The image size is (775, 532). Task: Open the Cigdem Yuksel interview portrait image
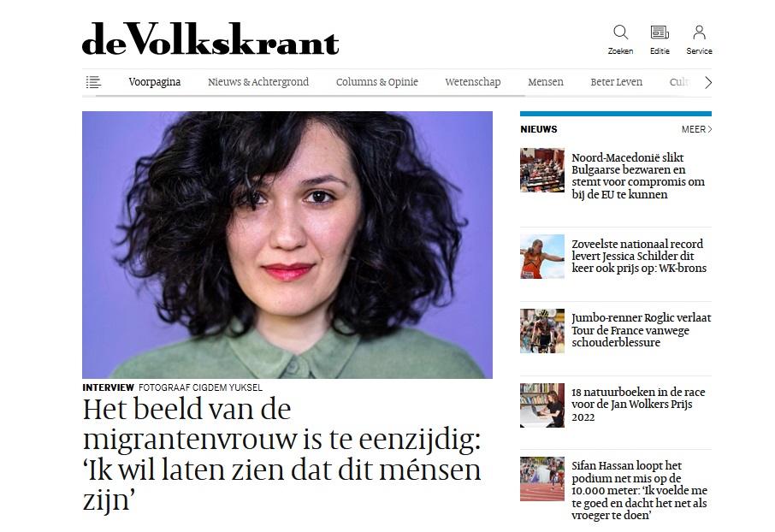tap(287, 245)
